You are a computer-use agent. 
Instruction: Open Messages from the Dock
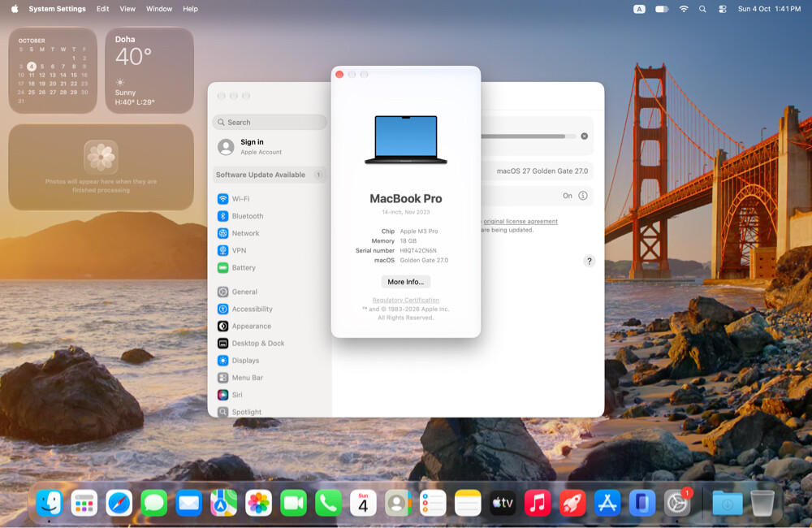point(153,503)
